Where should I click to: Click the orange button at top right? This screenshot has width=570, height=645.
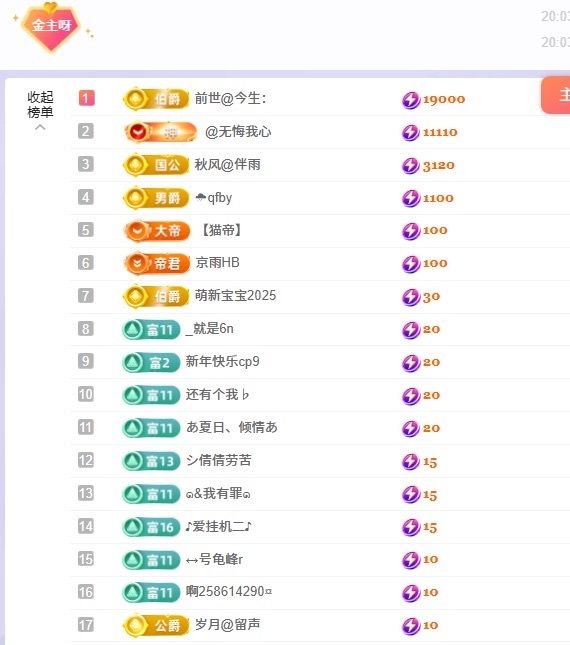[556, 95]
